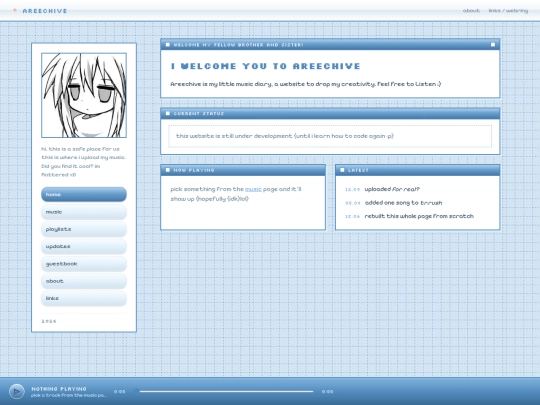Image resolution: width=540 pixels, height=405 pixels.
Task: Select the home sidebar menu item
Action: pyautogui.click(x=84, y=194)
